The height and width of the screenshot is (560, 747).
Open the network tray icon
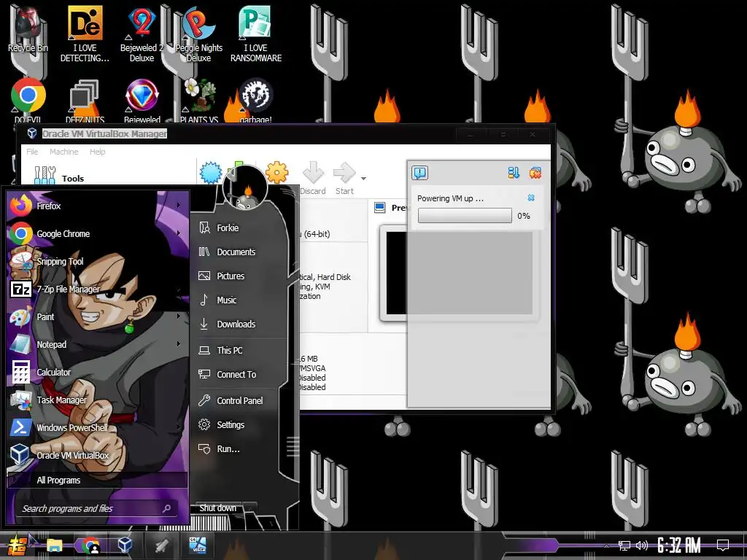[624, 545]
